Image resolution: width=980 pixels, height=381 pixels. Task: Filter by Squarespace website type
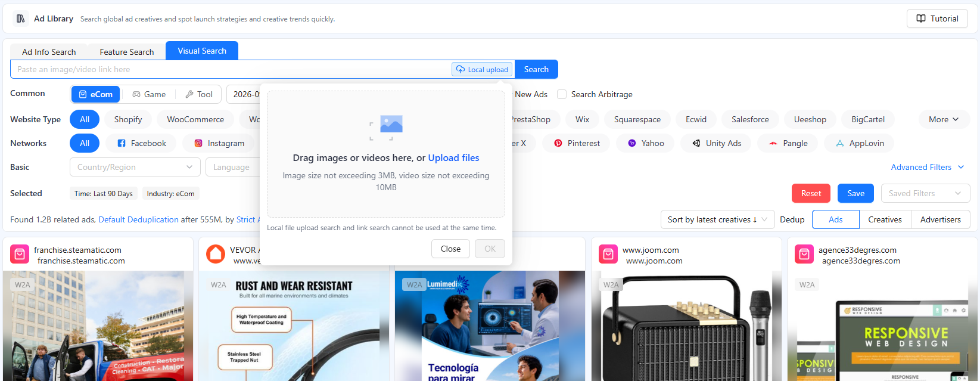click(x=637, y=119)
